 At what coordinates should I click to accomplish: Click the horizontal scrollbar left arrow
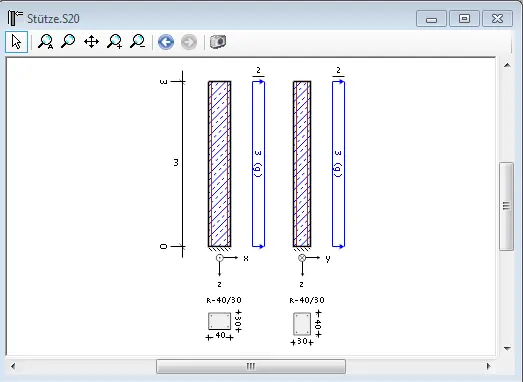pos(13,366)
